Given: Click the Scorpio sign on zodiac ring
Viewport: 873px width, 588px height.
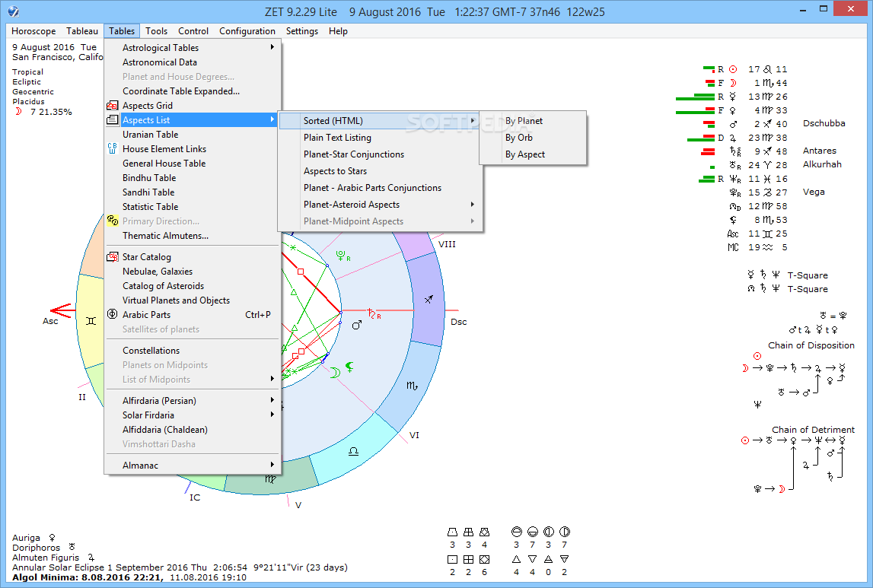Looking at the screenshot, I should coord(412,385).
